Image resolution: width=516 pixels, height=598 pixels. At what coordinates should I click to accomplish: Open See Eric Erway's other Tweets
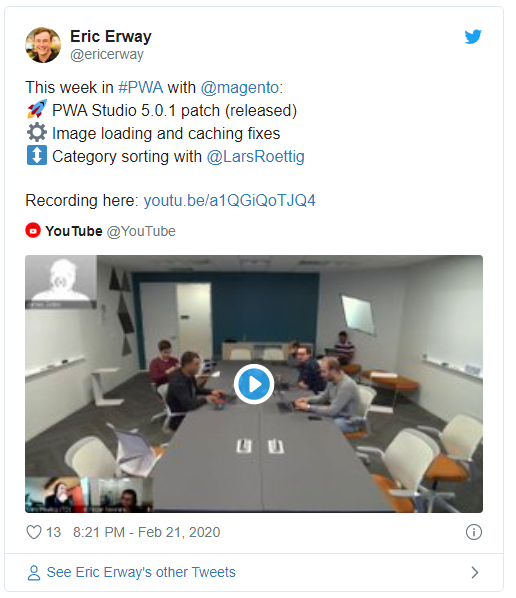point(141,572)
